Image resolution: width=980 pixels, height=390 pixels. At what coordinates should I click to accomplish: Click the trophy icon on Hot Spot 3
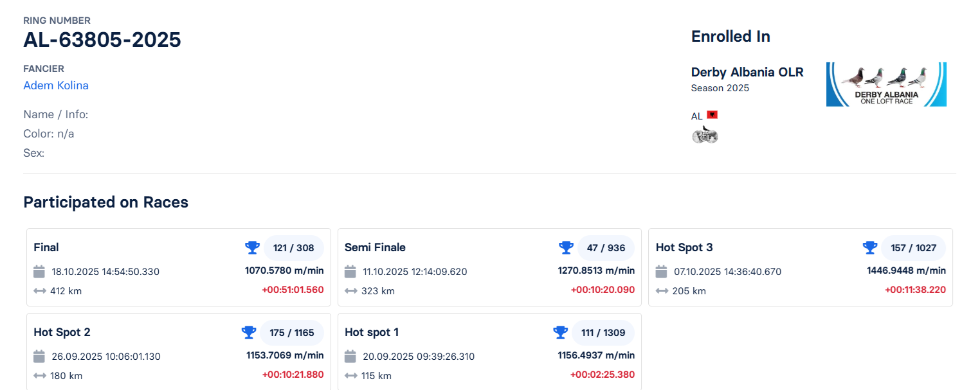[869, 247]
